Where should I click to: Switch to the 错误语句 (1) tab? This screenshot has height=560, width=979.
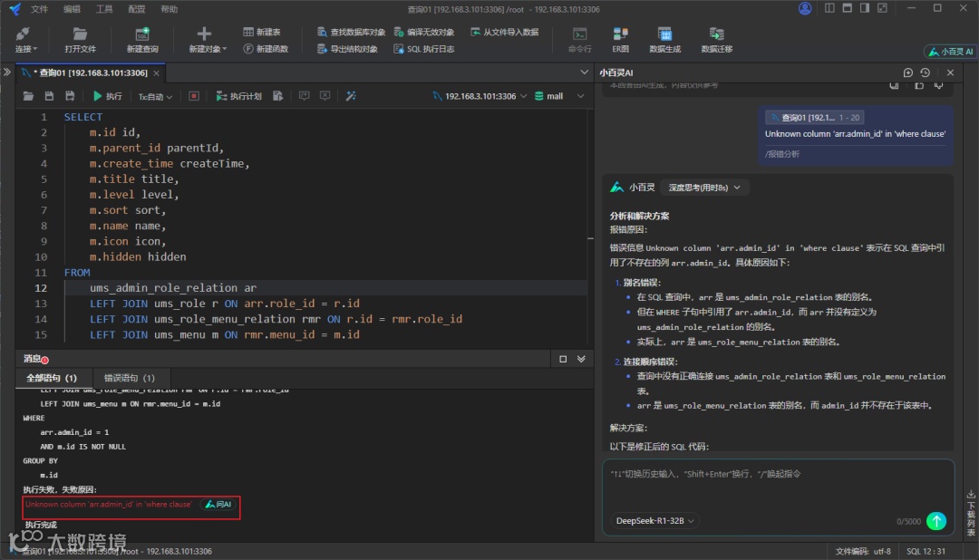pos(130,378)
